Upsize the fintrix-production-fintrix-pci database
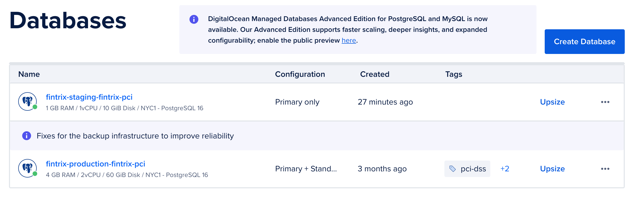 pyautogui.click(x=552, y=169)
